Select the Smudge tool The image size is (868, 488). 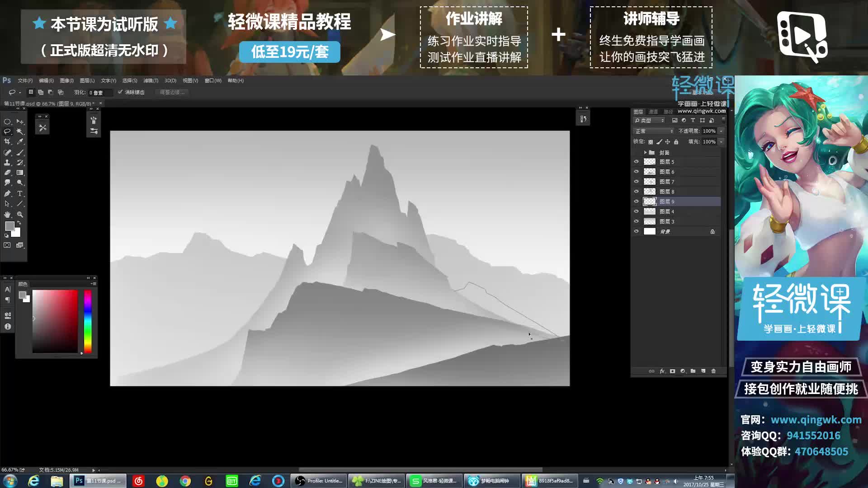(7, 183)
